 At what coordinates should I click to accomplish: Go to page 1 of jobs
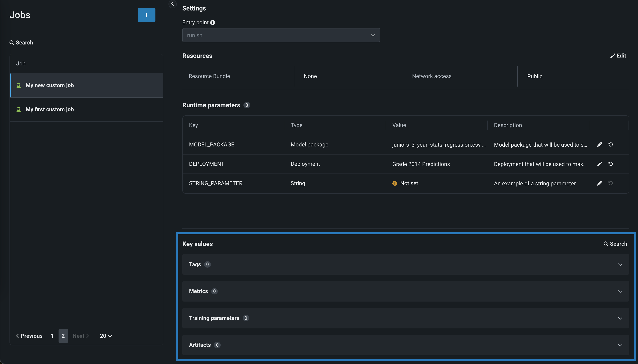point(52,336)
